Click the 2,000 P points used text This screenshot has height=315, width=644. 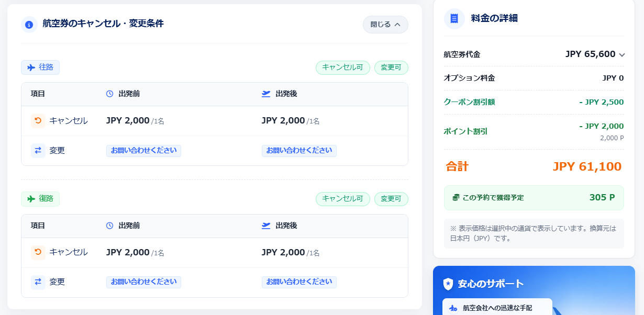click(x=612, y=139)
